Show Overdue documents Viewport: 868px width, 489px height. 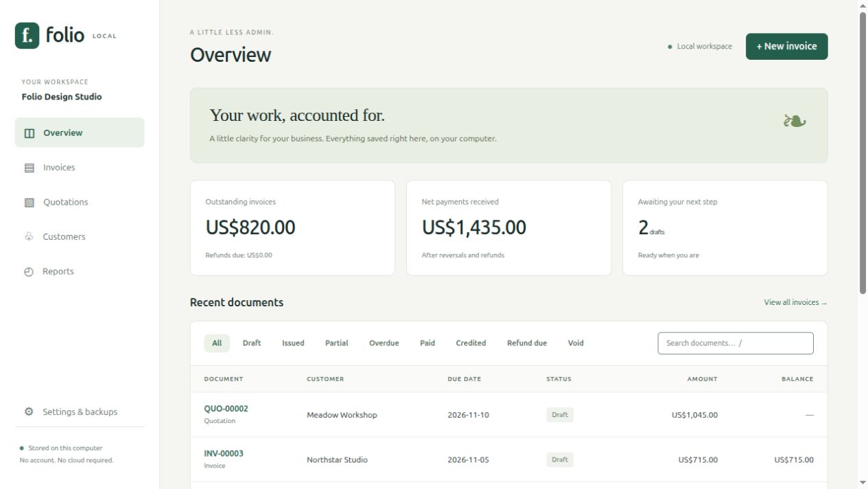384,343
